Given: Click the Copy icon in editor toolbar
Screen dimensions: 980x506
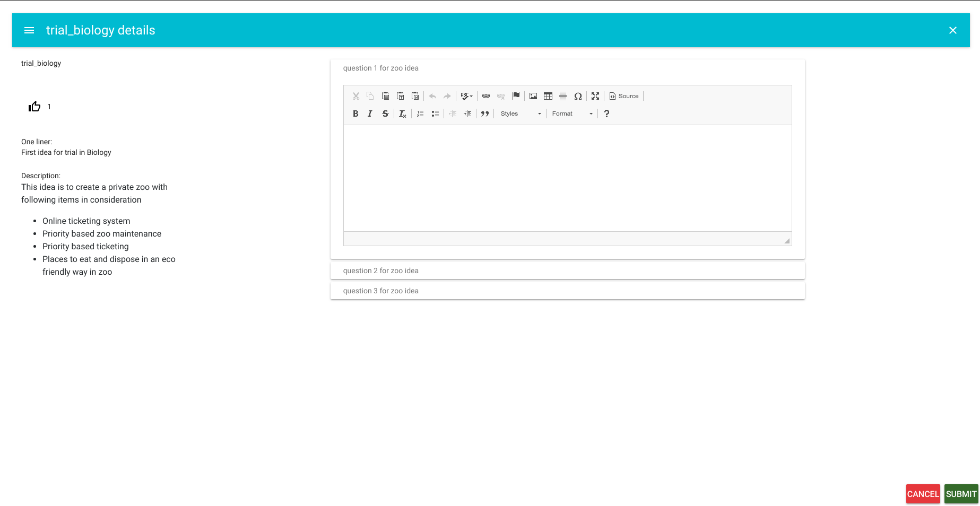Looking at the screenshot, I should pyautogui.click(x=370, y=96).
